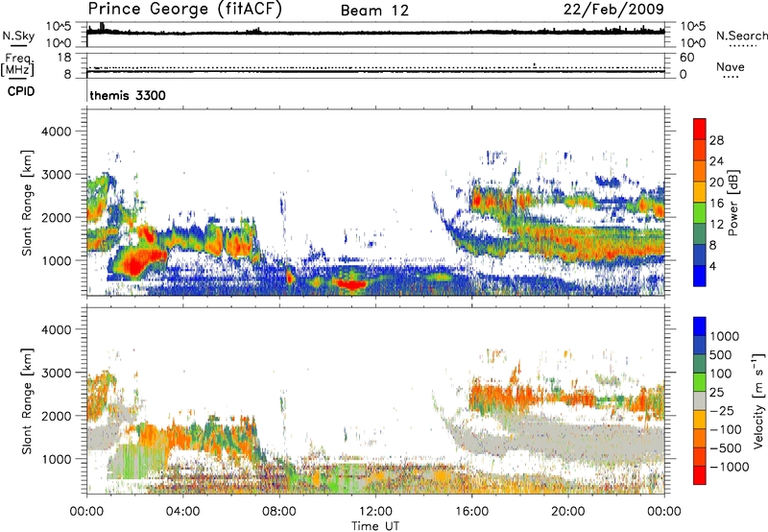The image size is (768, 532).
Task: Select the '1000' tick on Velocity color bar
Action: [725, 336]
